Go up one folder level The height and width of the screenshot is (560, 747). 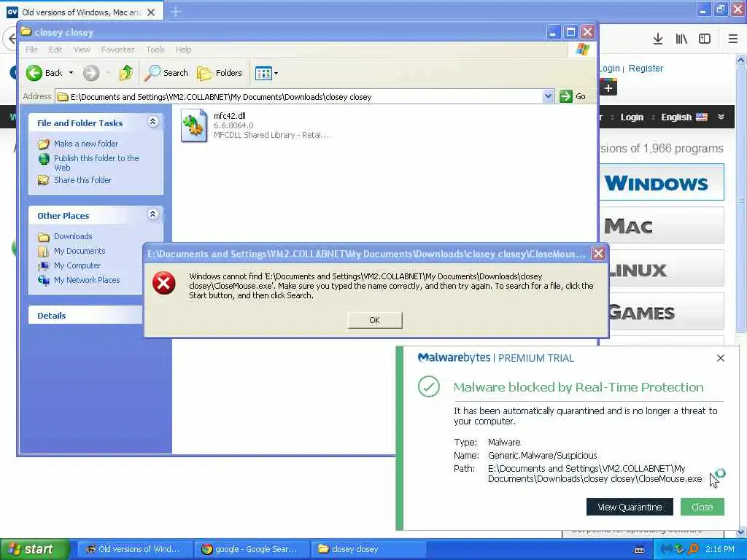click(126, 73)
